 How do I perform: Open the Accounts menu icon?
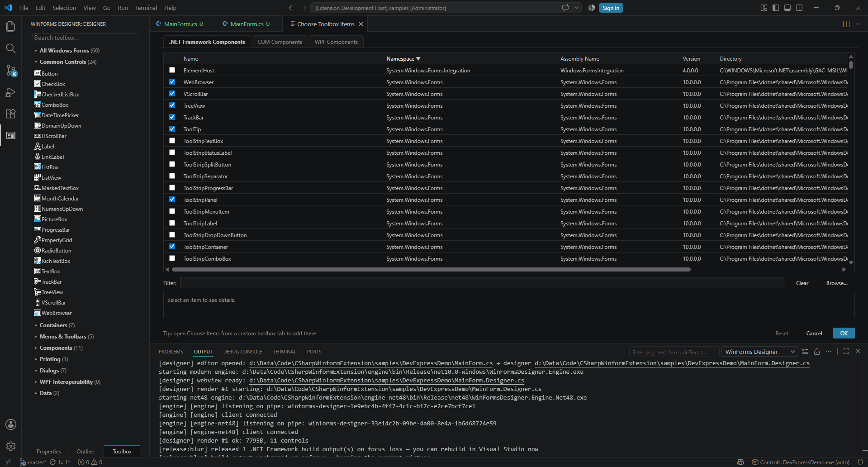[x=11, y=424]
